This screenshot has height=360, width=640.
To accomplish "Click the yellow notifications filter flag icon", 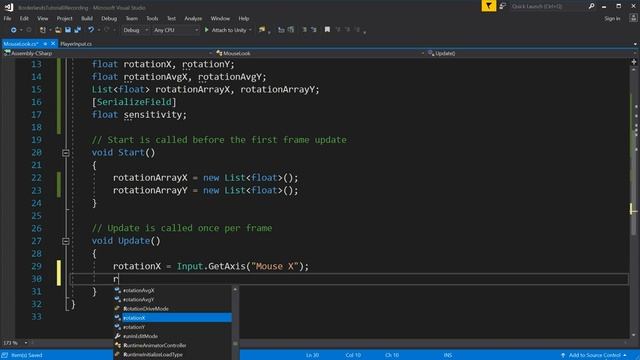I will click(489, 6).
